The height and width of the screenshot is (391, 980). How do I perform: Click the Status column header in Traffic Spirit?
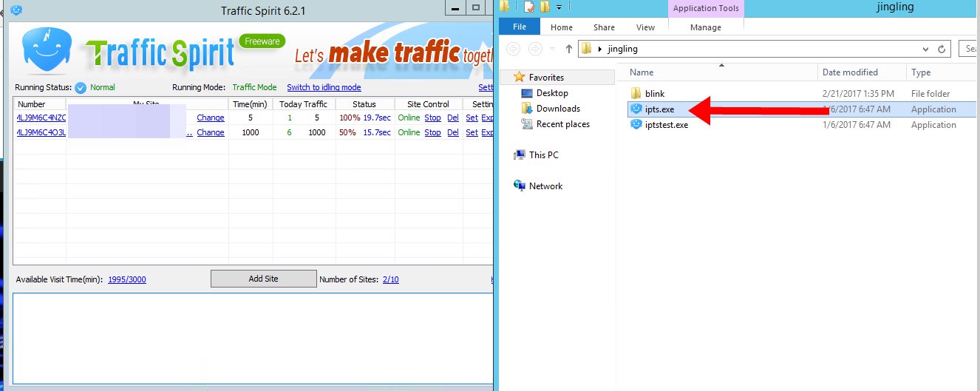[x=364, y=104]
